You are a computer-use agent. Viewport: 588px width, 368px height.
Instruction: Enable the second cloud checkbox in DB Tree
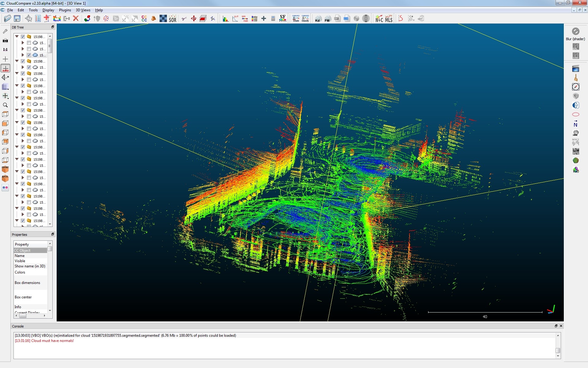click(x=29, y=49)
